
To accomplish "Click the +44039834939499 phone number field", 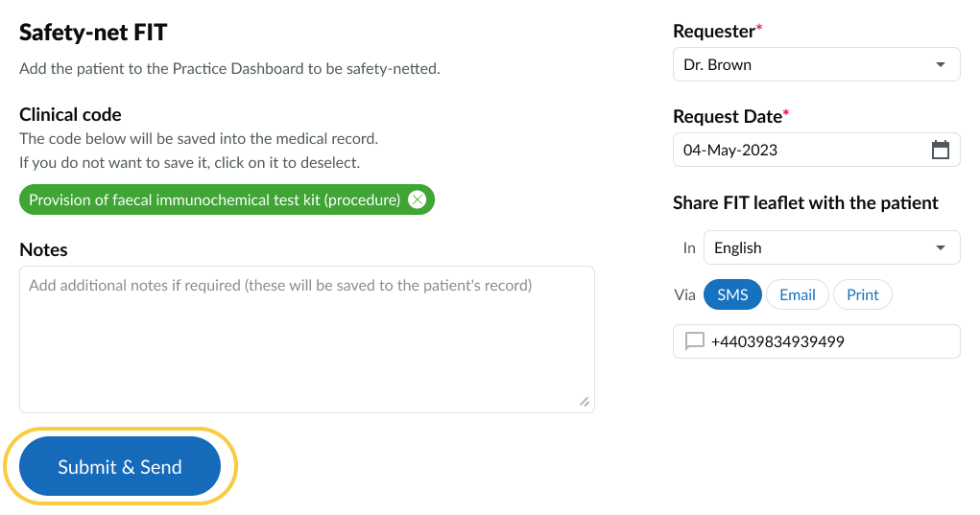I will click(x=777, y=341).
